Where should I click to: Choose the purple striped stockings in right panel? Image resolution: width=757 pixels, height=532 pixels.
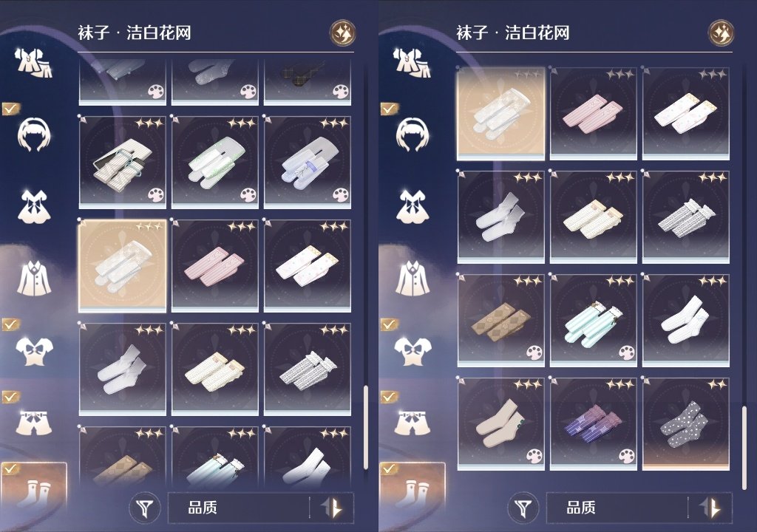click(x=594, y=424)
